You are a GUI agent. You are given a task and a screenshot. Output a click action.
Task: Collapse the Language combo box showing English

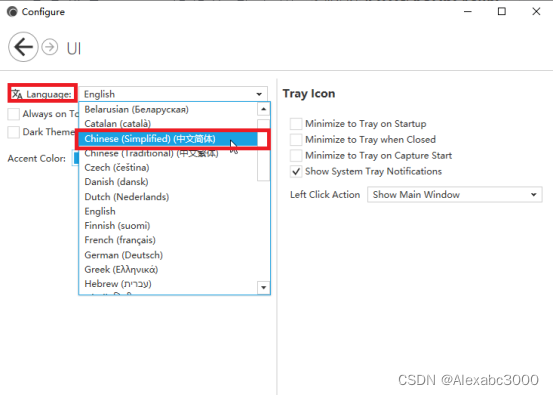coord(173,94)
